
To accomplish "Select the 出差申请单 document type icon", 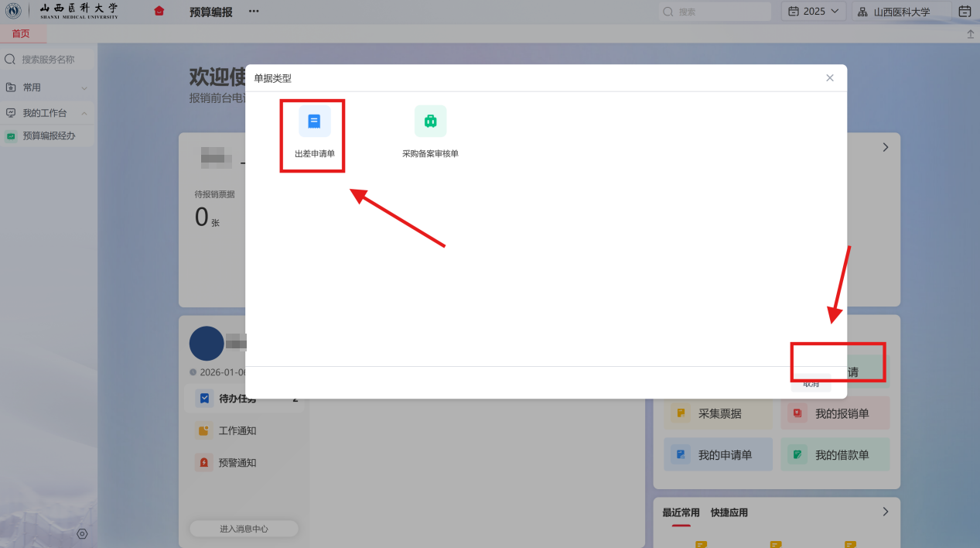I will (x=314, y=122).
